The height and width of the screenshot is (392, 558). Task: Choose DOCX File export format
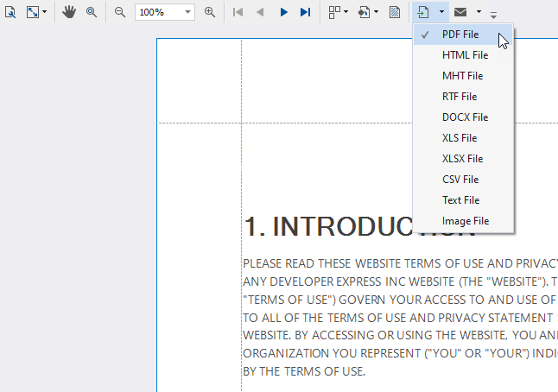tap(463, 117)
